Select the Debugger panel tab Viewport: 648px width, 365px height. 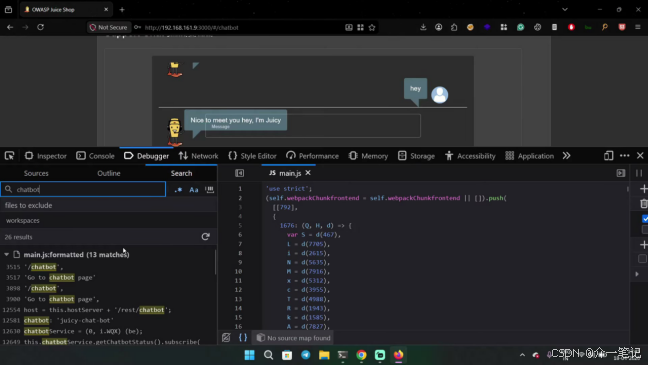146,156
